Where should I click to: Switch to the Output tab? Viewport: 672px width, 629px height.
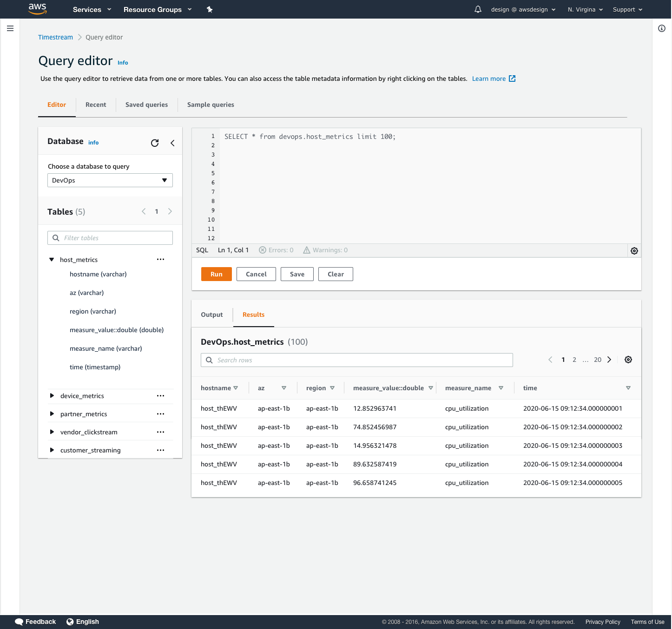pyautogui.click(x=212, y=314)
